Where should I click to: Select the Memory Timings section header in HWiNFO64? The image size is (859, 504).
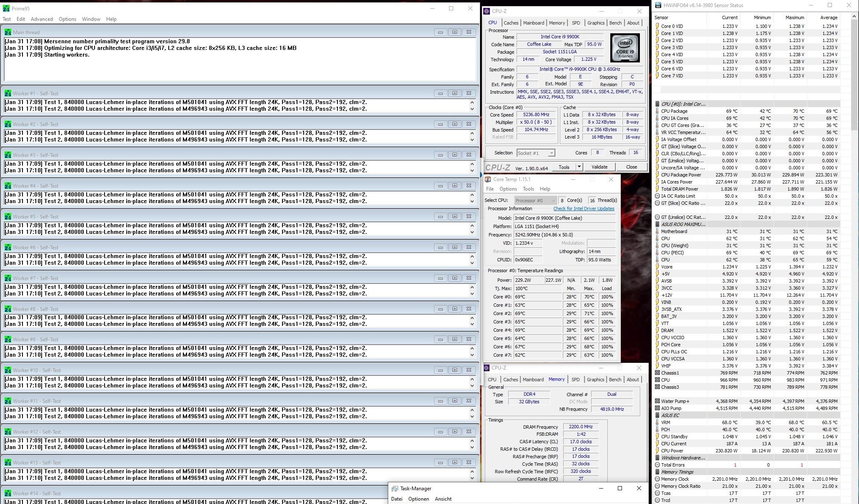pyautogui.click(x=747, y=472)
